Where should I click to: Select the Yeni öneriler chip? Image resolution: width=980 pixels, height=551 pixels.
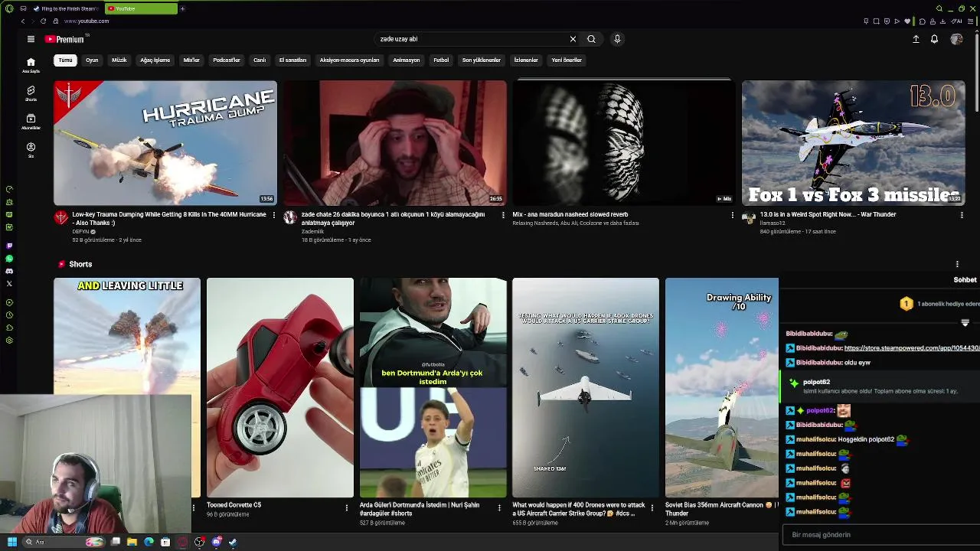(567, 60)
